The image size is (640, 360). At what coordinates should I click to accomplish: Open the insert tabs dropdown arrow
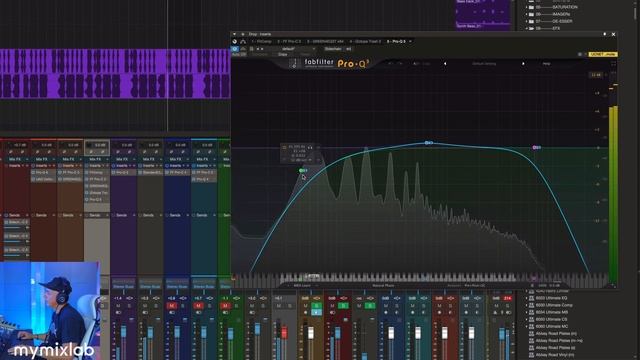(x=410, y=41)
